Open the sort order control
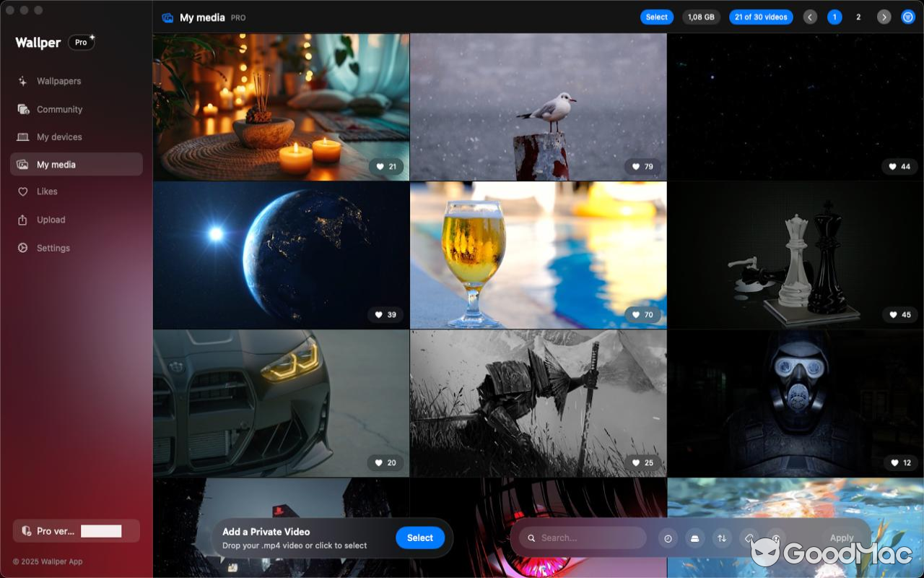 pyautogui.click(x=723, y=538)
